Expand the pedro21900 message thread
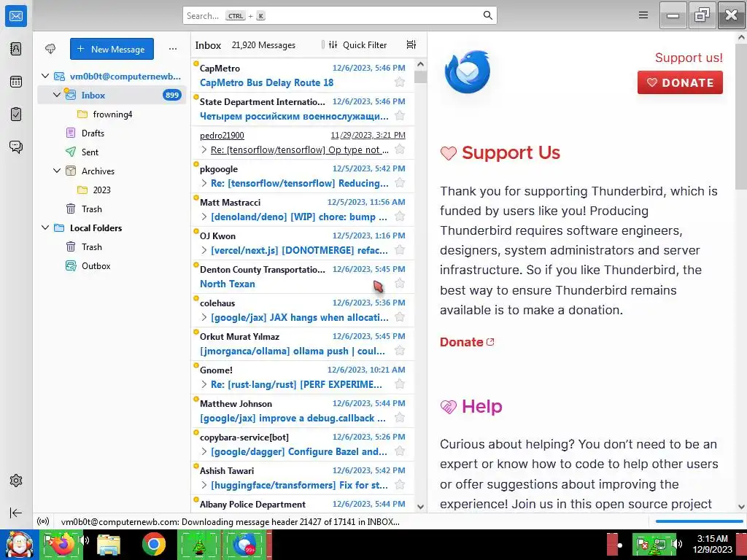The image size is (747, 560). (x=204, y=149)
